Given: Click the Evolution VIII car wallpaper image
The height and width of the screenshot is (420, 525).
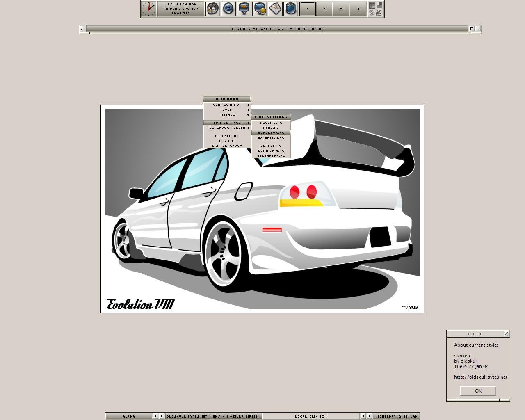Looking at the screenshot, I should [262, 209].
